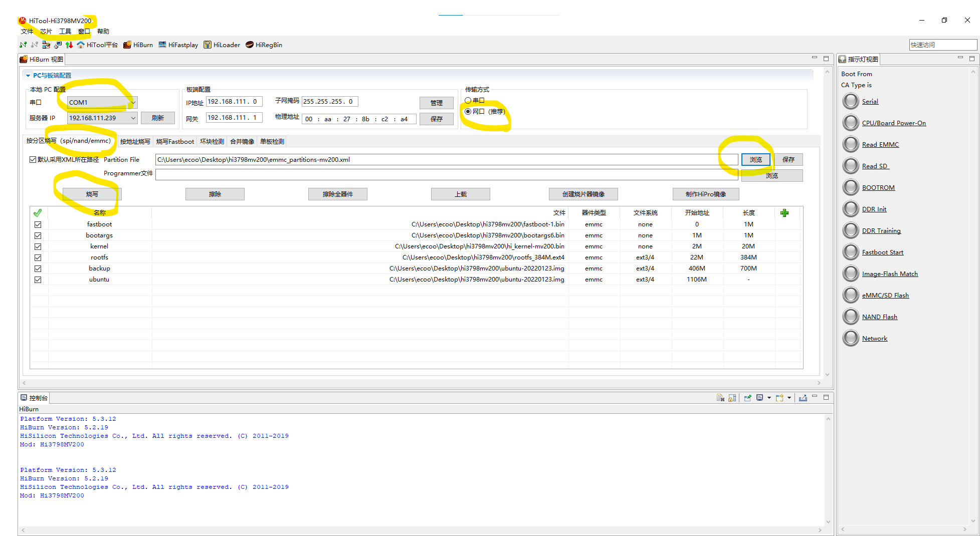Toggle console scroll lock icon

coord(732,398)
